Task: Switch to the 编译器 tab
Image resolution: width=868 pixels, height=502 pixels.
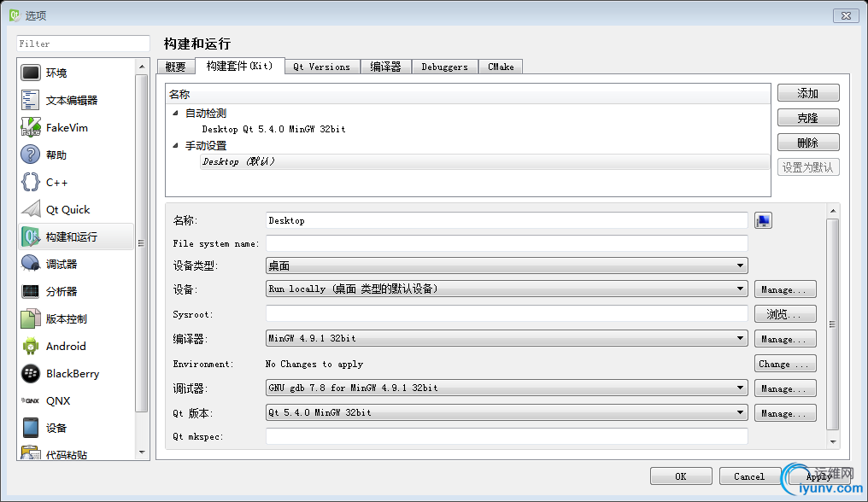Action: tap(385, 67)
